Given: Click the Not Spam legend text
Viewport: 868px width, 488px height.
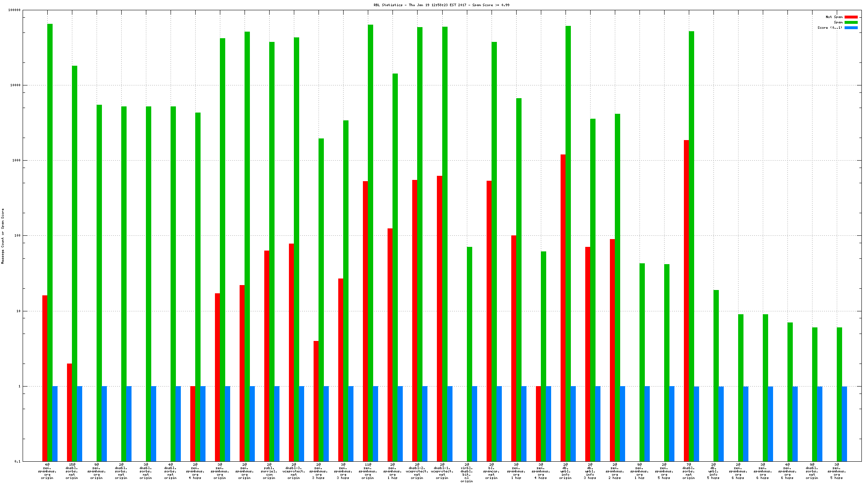Looking at the screenshot, I should point(834,17).
